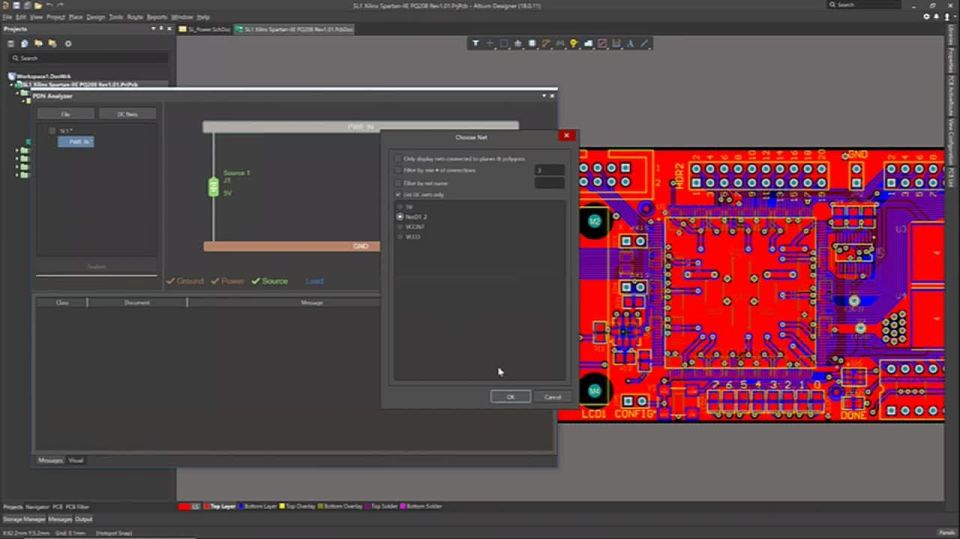This screenshot has width=960, height=539.
Task: Click the redo arrow in title bar
Action: tap(60, 5)
